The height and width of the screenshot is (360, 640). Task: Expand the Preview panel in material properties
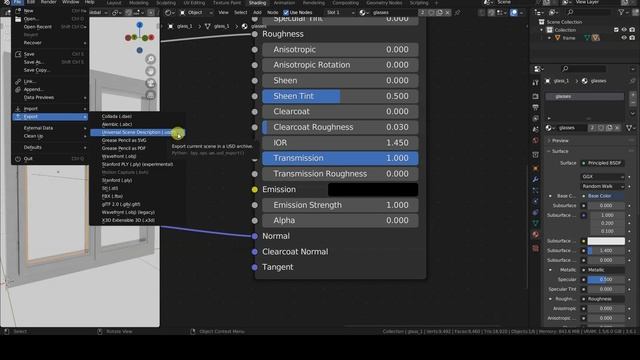[549, 140]
